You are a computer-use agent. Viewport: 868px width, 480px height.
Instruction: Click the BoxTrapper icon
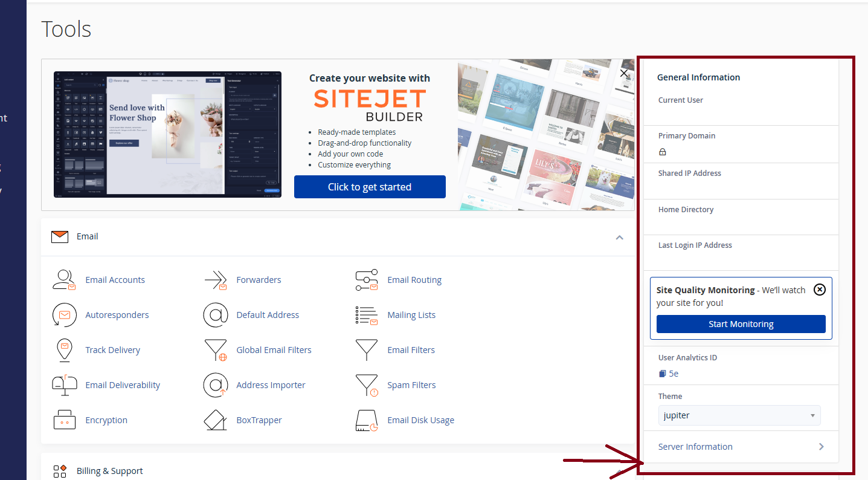pyautogui.click(x=215, y=420)
